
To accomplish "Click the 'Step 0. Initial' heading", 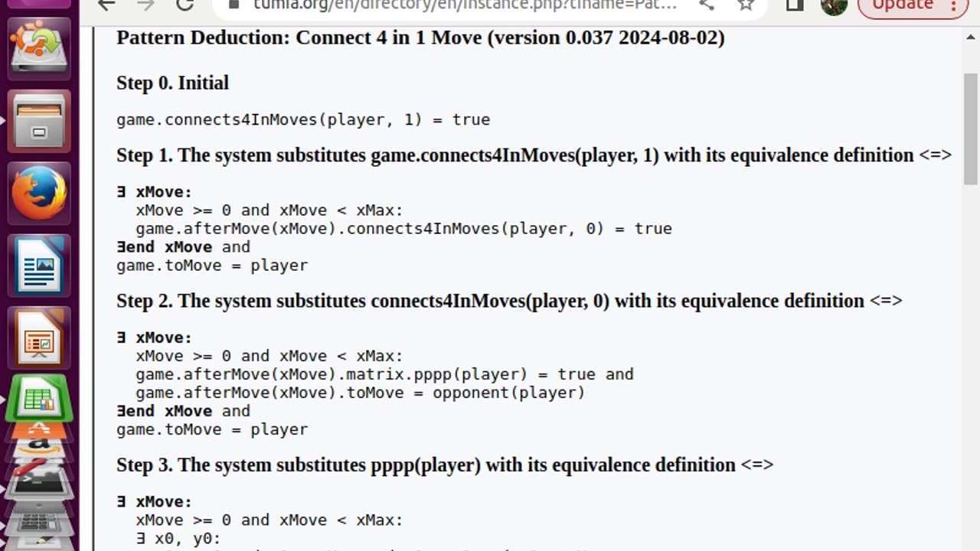I will click(x=172, y=83).
